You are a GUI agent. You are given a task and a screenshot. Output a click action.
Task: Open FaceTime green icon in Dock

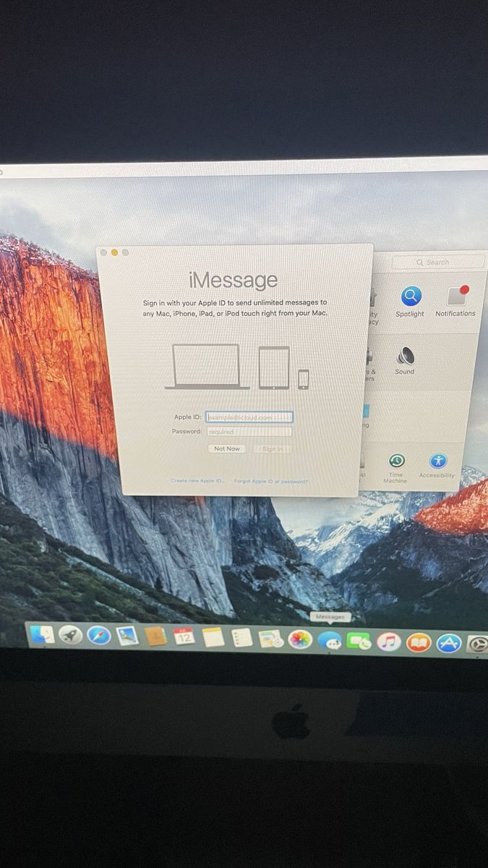point(359,641)
